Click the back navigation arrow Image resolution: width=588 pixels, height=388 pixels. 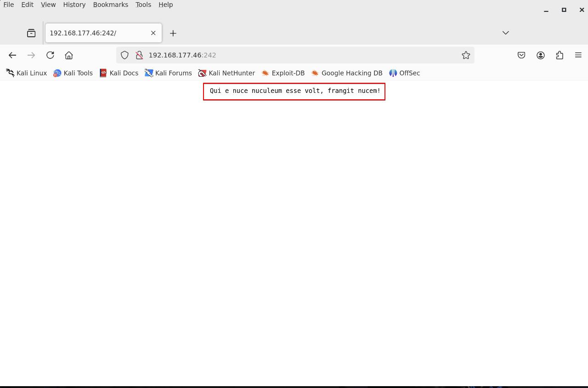[x=12, y=55]
